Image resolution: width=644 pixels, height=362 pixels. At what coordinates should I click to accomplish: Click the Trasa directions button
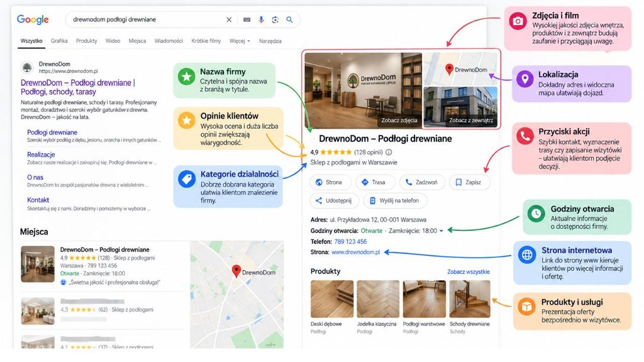[375, 182]
